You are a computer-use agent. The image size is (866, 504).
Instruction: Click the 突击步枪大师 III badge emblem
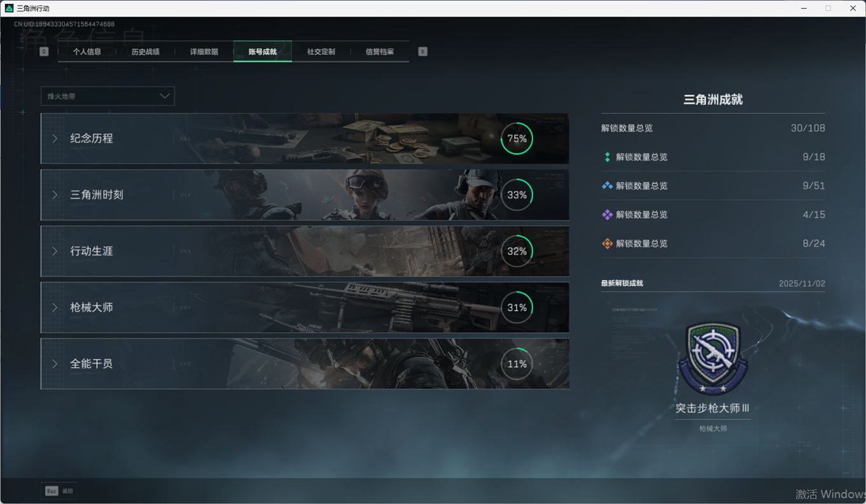(x=712, y=358)
